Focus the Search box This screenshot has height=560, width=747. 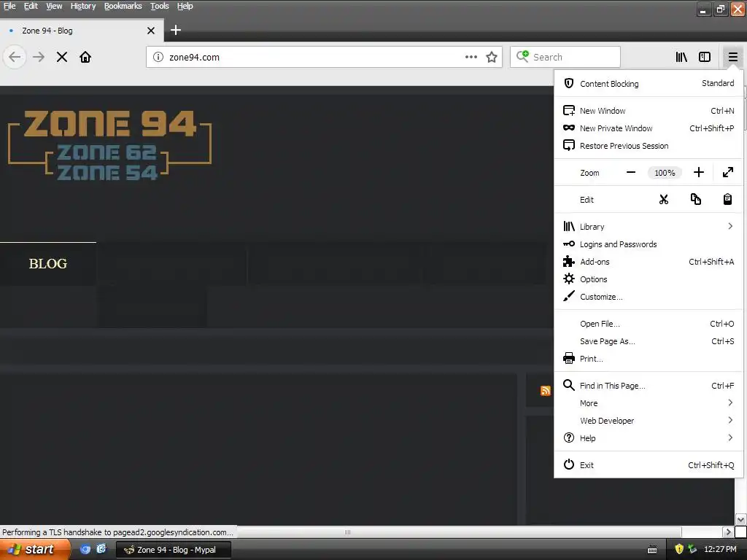point(565,57)
